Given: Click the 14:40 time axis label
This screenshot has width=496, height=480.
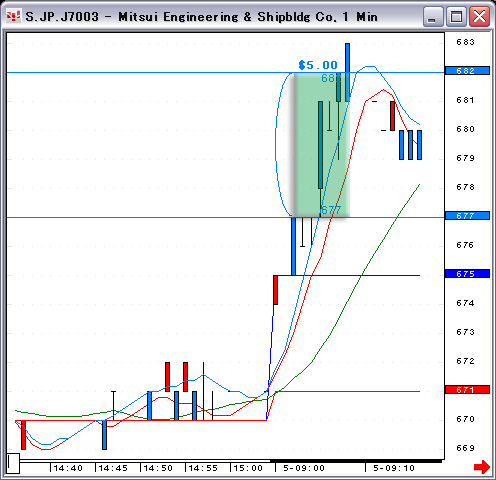Looking at the screenshot, I should click(x=68, y=468).
